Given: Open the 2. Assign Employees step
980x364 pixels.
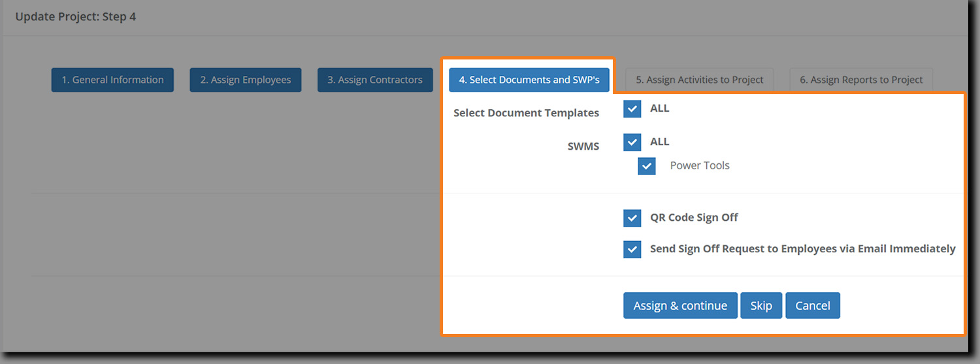Looking at the screenshot, I should pos(246,80).
